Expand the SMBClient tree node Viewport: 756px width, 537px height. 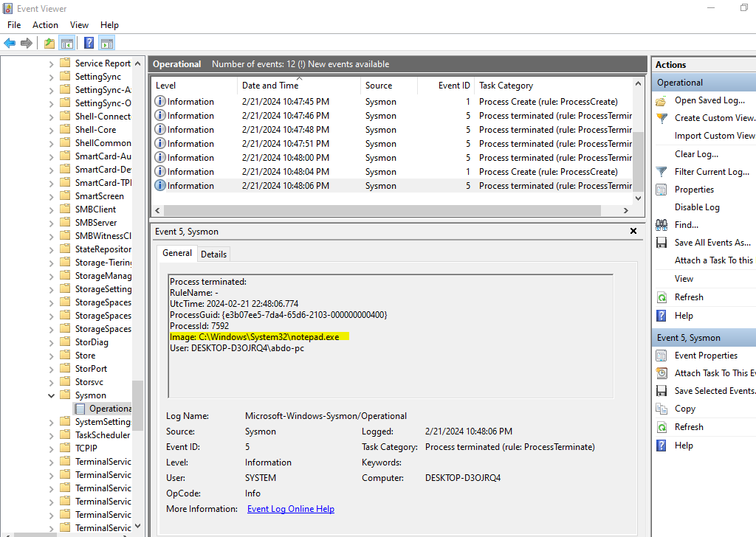click(x=50, y=209)
